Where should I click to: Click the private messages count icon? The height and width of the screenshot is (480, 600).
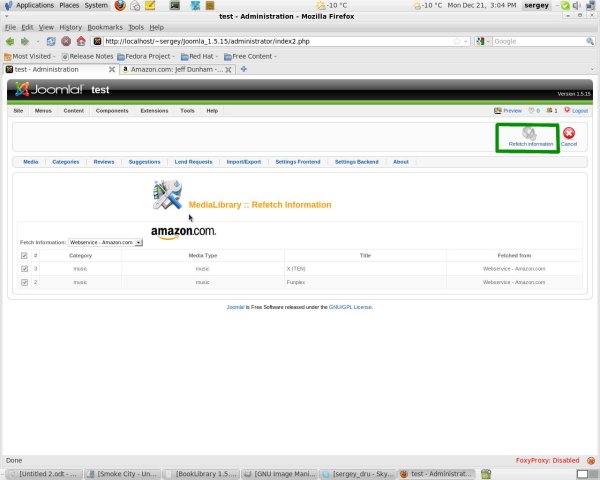pos(534,111)
